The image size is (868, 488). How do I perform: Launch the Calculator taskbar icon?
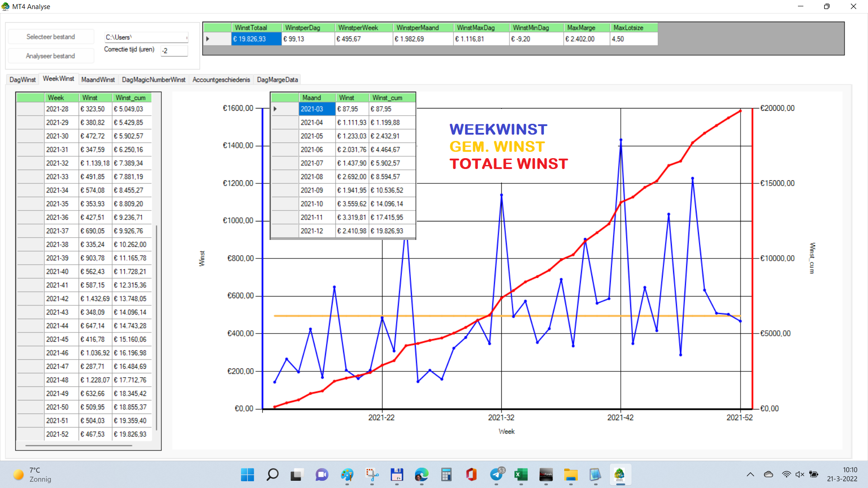point(446,474)
